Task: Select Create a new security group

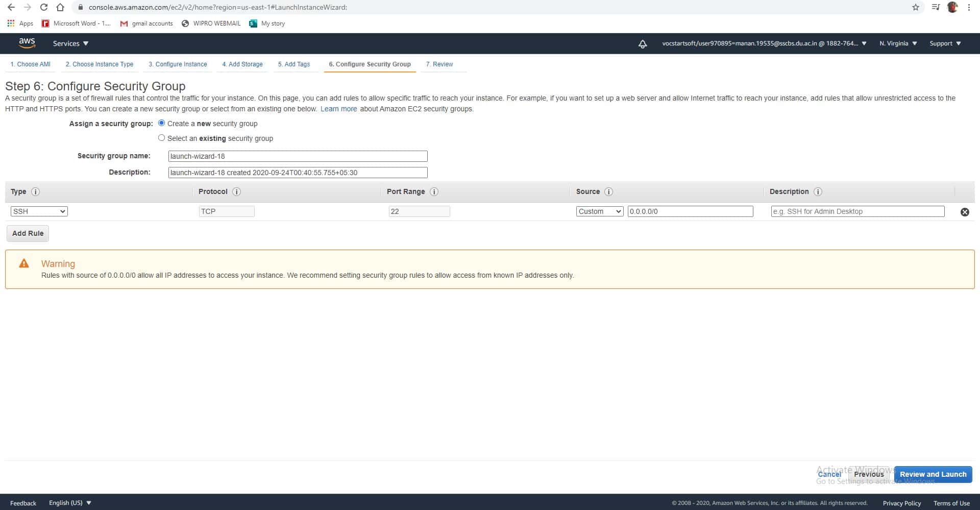Action: (x=162, y=123)
